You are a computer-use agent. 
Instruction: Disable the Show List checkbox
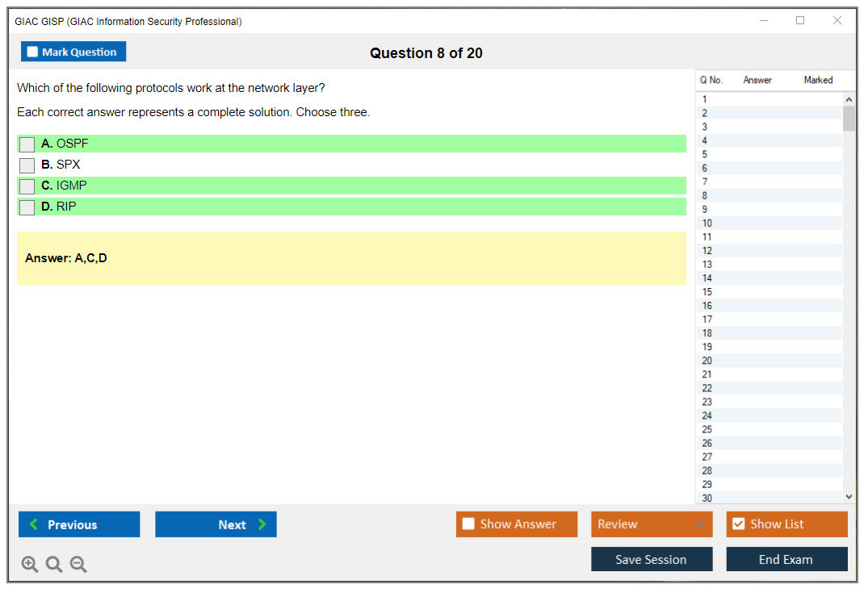738,524
